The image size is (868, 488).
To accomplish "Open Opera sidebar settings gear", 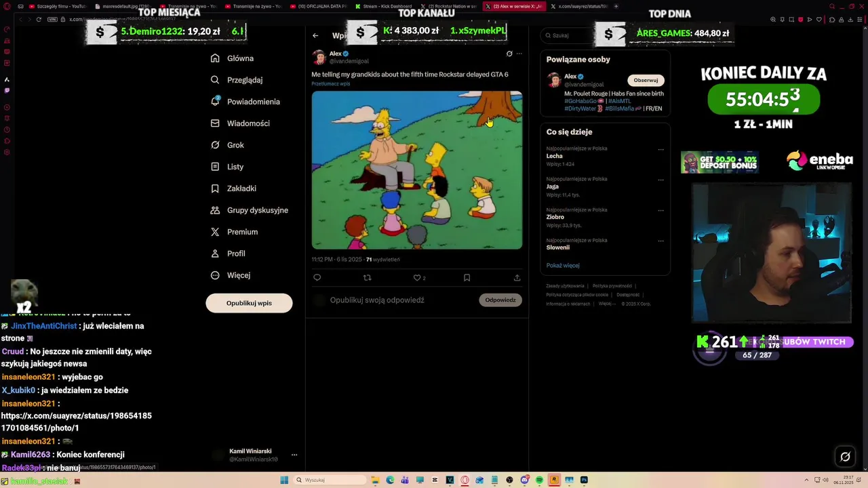I will (x=7, y=152).
